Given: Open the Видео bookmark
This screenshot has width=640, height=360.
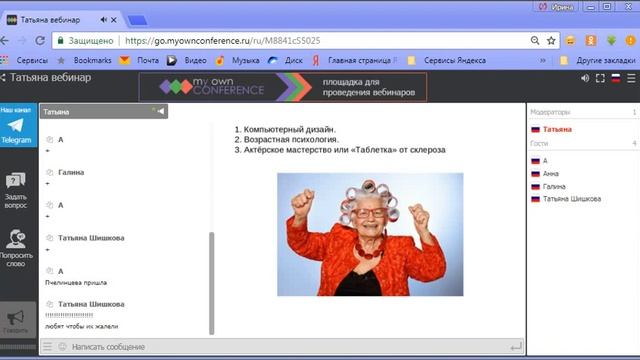Looking at the screenshot, I should pyautogui.click(x=187, y=60).
